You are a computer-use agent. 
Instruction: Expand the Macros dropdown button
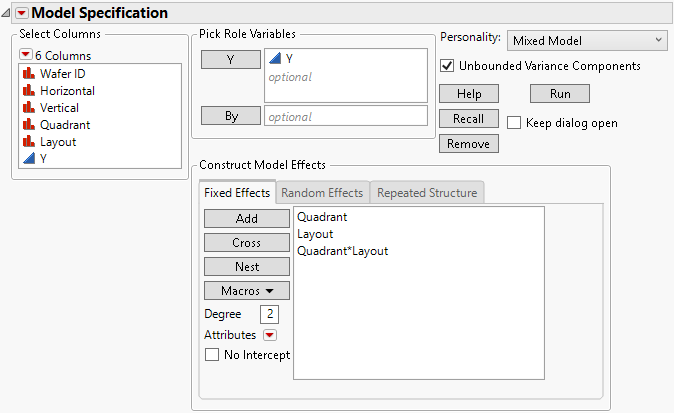click(x=246, y=290)
